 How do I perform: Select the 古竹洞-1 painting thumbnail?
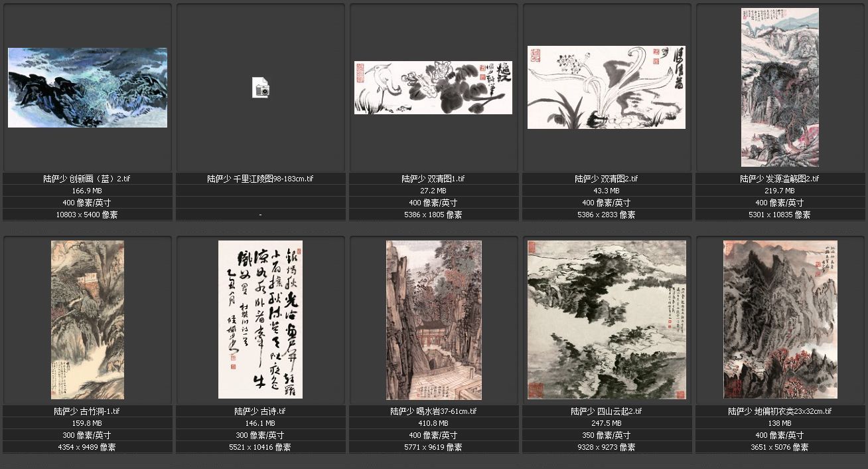[88, 320]
